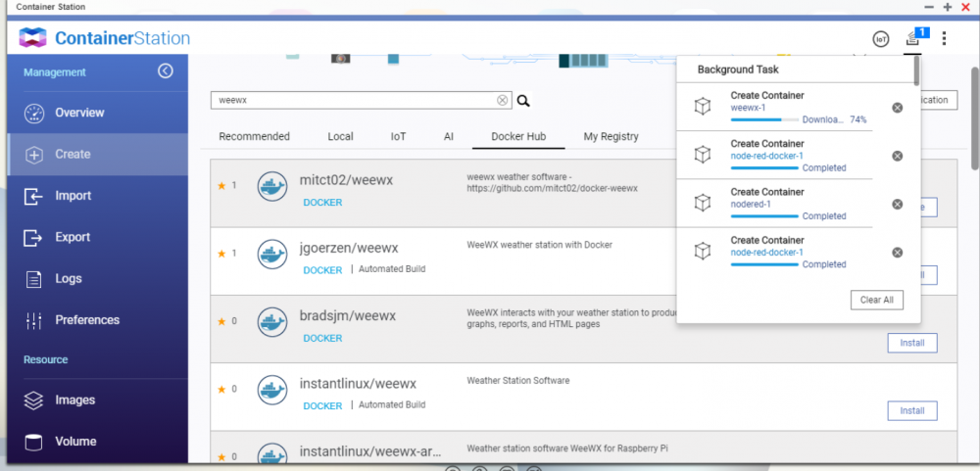Click the mitct02/weewx title
The width and height of the screenshot is (980, 471).
point(346,180)
